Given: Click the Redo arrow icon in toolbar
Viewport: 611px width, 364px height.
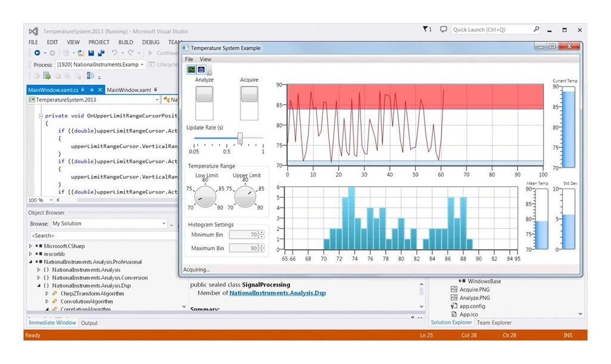Looking at the screenshot, I should pyautogui.click(x=131, y=53).
